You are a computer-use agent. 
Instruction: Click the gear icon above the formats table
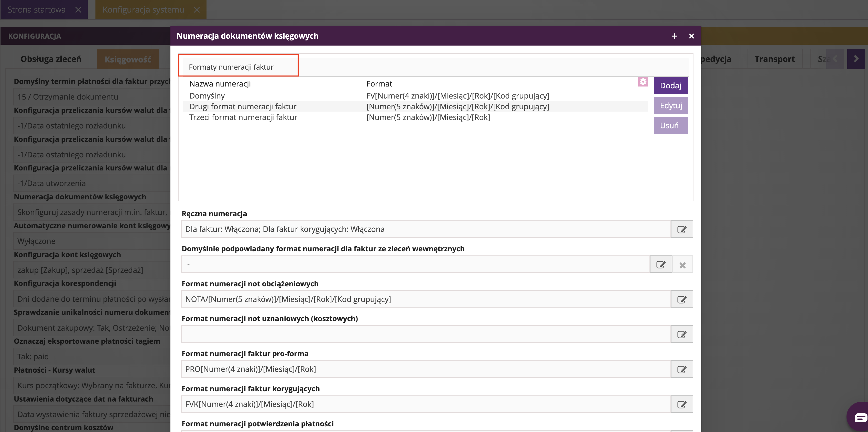pos(643,82)
